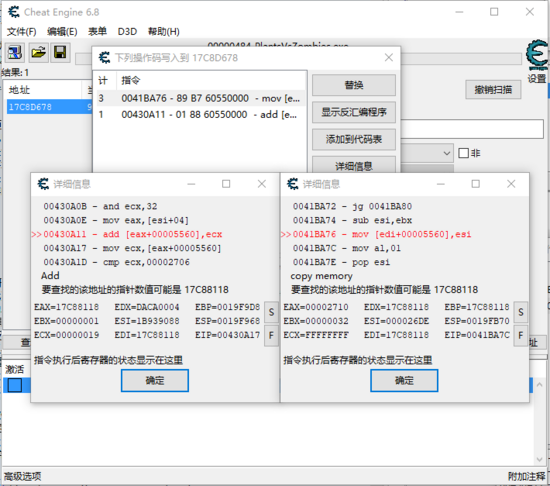Click disassembly line 00430A17 mov ecx
The height and width of the screenshot is (486, 550).
[x=132, y=248]
